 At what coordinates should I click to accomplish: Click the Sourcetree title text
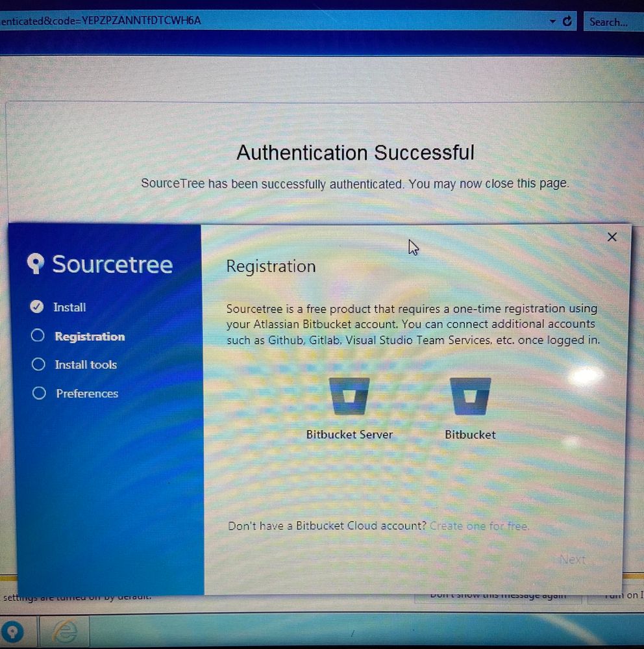(x=112, y=264)
